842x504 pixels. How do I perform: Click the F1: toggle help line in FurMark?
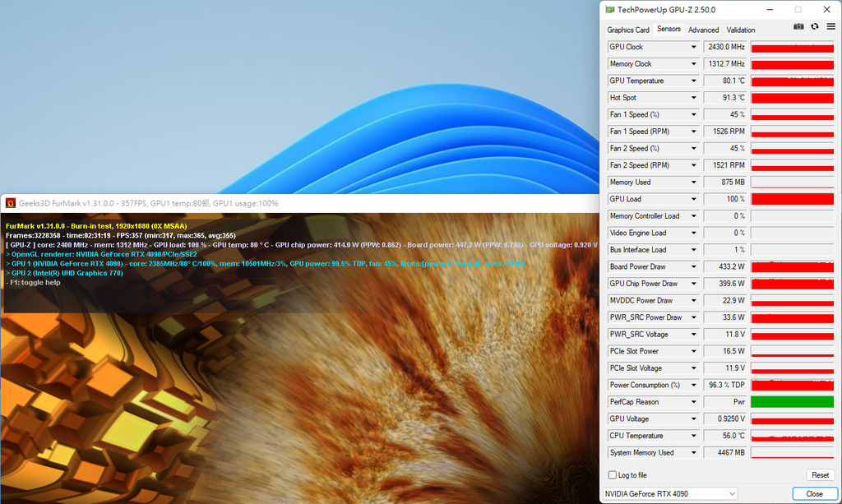coord(33,282)
